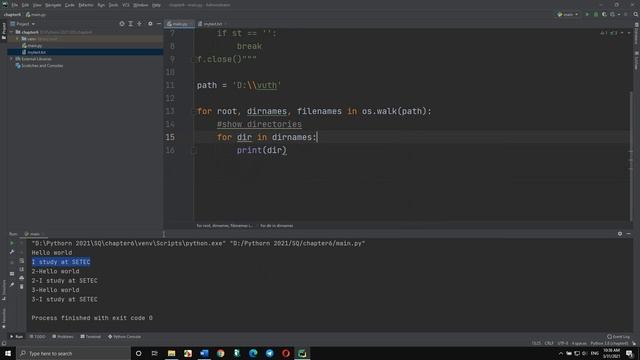Image resolution: width=640 pixels, height=360 pixels.
Task: Click the collapse all icon in Project panel
Action: coord(140,24)
